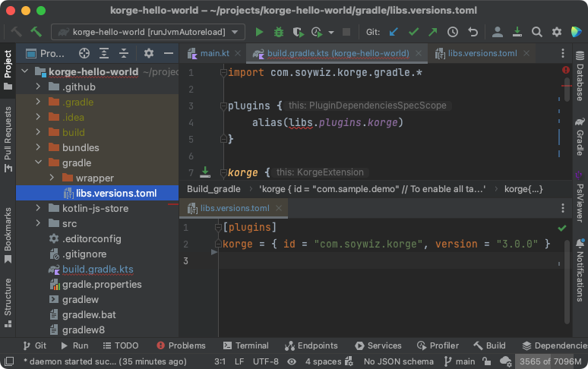Open the Database tool window
Image resolution: width=588 pixels, height=369 pixels.
[x=580, y=76]
